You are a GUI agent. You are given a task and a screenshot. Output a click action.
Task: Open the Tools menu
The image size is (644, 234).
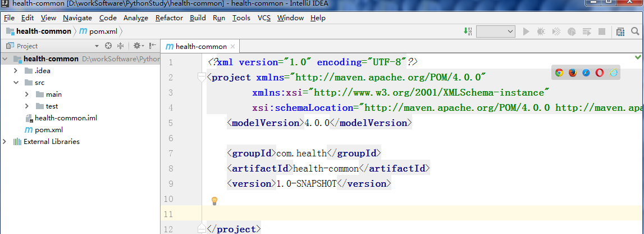click(x=241, y=17)
